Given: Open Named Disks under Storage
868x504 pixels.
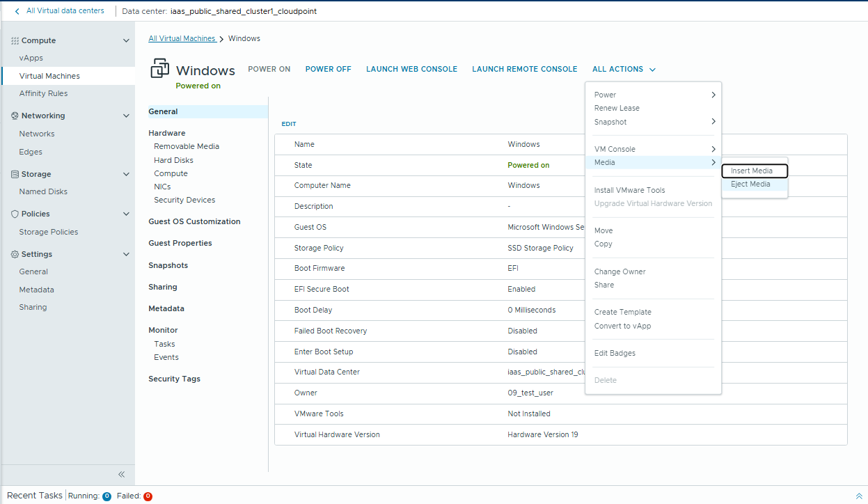Looking at the screenshot, I should click(x=43, y=192).
